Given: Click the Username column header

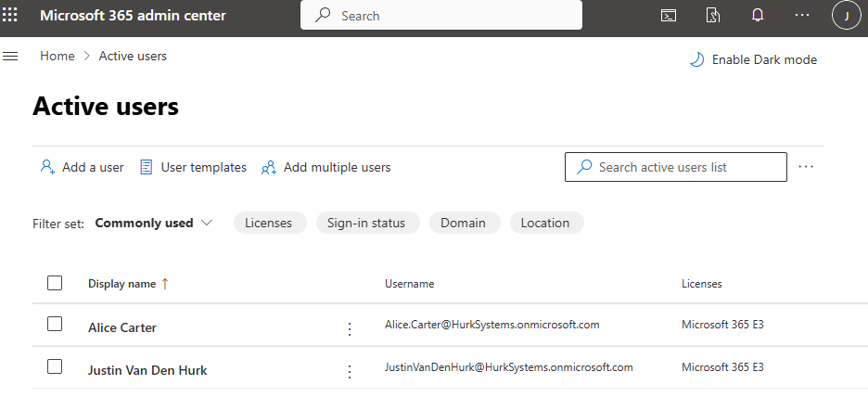Looking at the screenshot, I should tap(409, 284).
